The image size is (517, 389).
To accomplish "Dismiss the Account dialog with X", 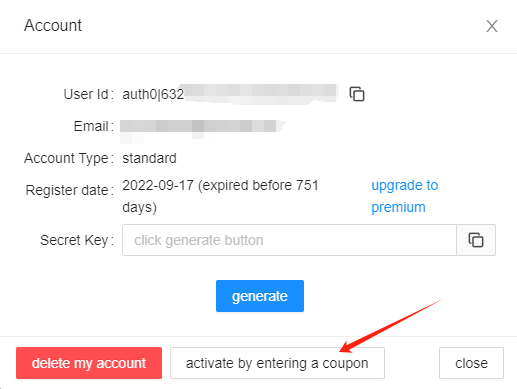I will [x=492, y=26].
